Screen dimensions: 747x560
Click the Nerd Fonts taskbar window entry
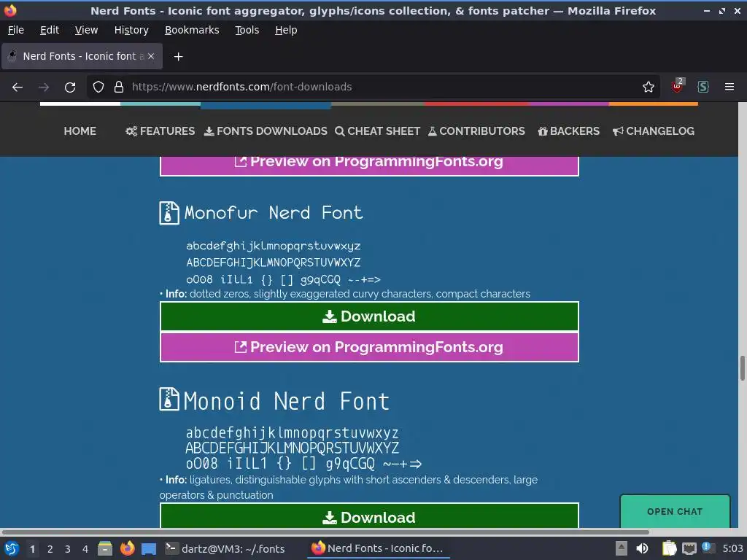tap(378, 548)
